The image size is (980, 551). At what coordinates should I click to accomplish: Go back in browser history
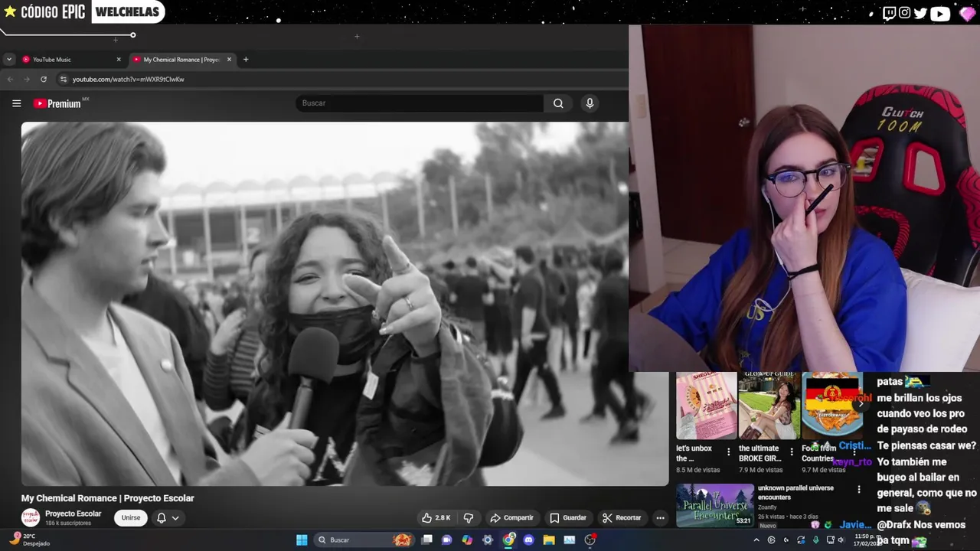[x=10, y=80]
